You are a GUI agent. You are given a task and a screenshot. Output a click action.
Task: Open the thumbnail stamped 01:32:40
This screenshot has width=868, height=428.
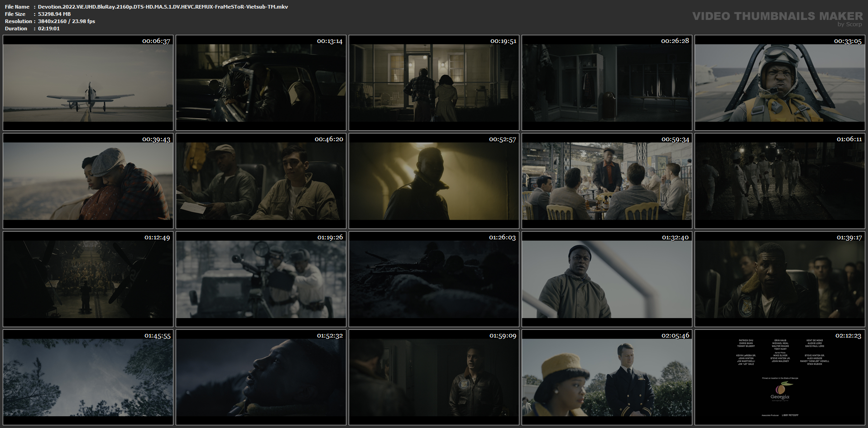[607, 279]
